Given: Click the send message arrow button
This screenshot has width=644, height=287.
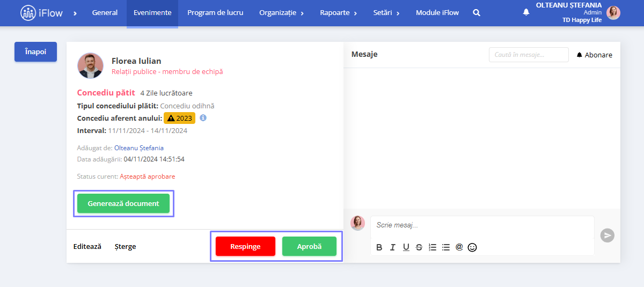Looking at the screenshot, I should point(608,236).
